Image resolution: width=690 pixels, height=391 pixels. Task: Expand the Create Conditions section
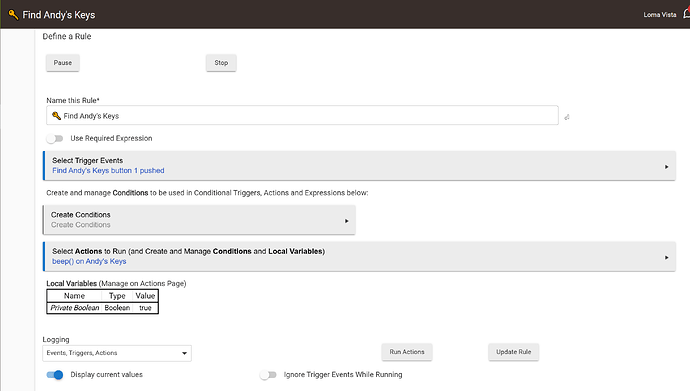pos(199,219)
